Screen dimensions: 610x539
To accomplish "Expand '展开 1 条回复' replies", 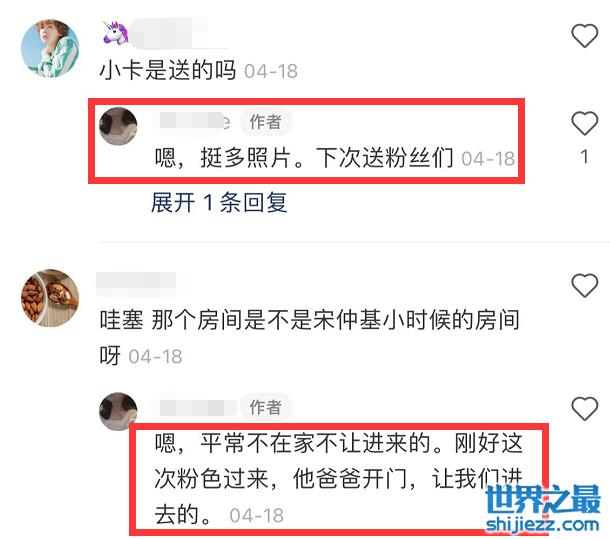I will (x=219, y=202).
